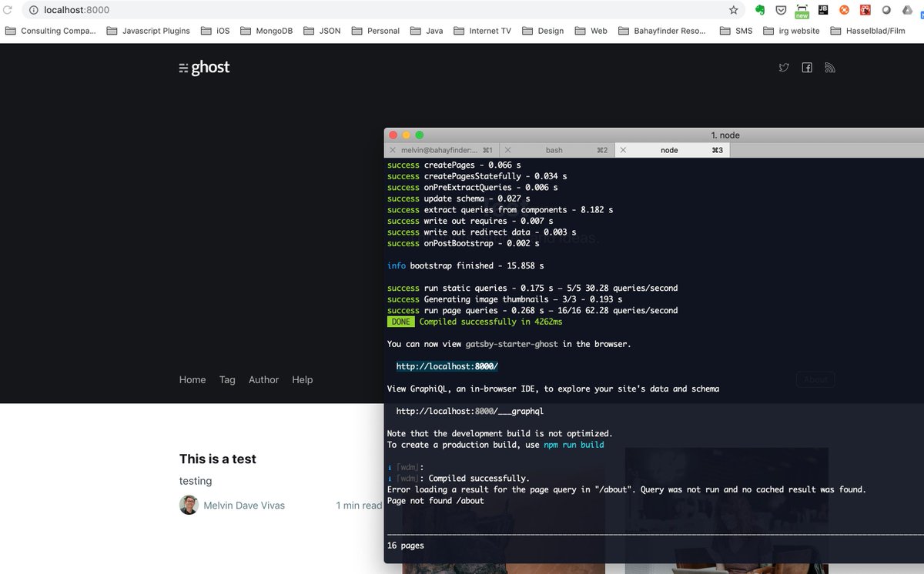Open the SMS bookmarks folder
The image size is (924, 574).
(735, 31)
